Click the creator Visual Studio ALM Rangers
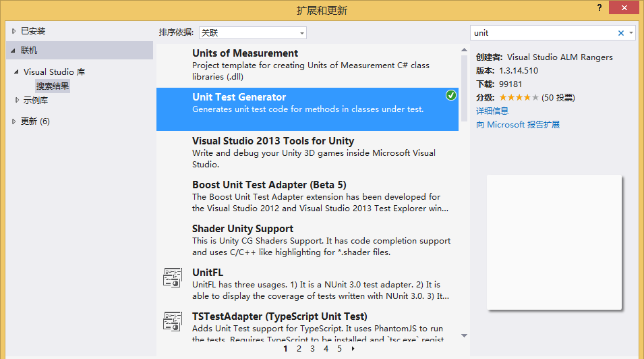This screenshot has width=644, height=359. (560, 57)
